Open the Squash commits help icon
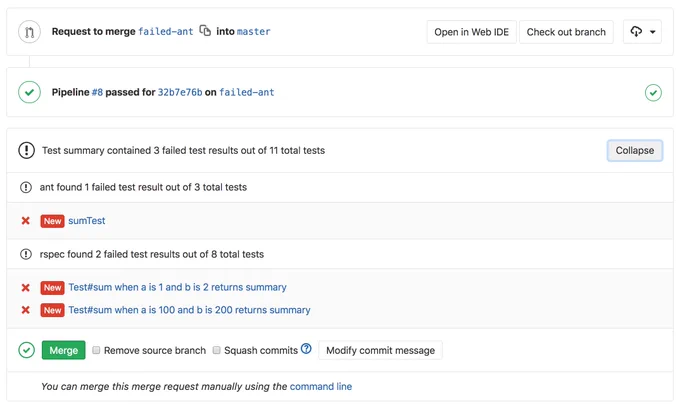Viewport: 680px width, 407px height. (306, 349)
